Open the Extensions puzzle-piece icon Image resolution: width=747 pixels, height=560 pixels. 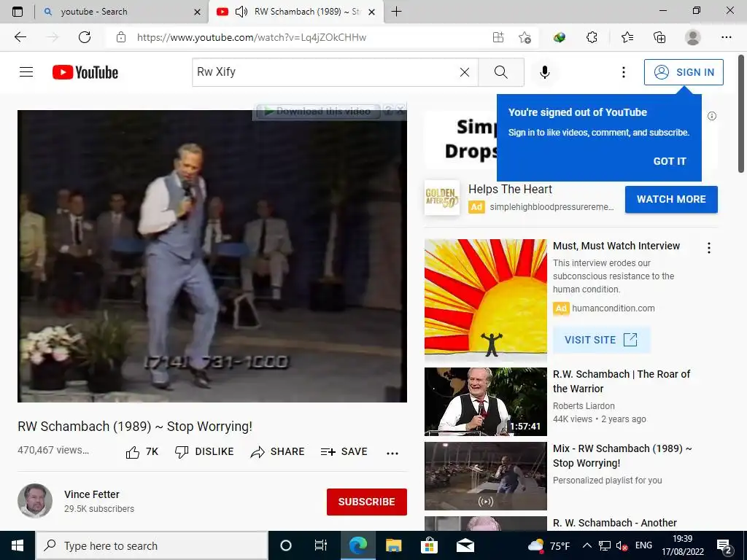(592, 37)
